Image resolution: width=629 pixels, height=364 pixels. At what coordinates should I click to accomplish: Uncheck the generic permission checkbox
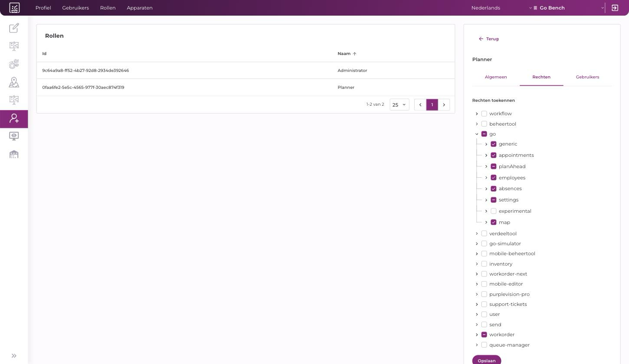494,144
